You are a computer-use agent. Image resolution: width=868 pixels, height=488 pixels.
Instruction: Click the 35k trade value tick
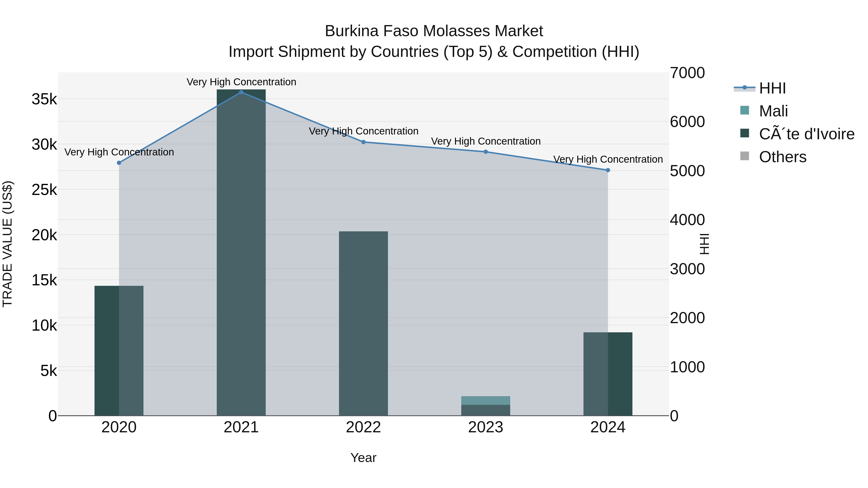click(x=44, y=99)
